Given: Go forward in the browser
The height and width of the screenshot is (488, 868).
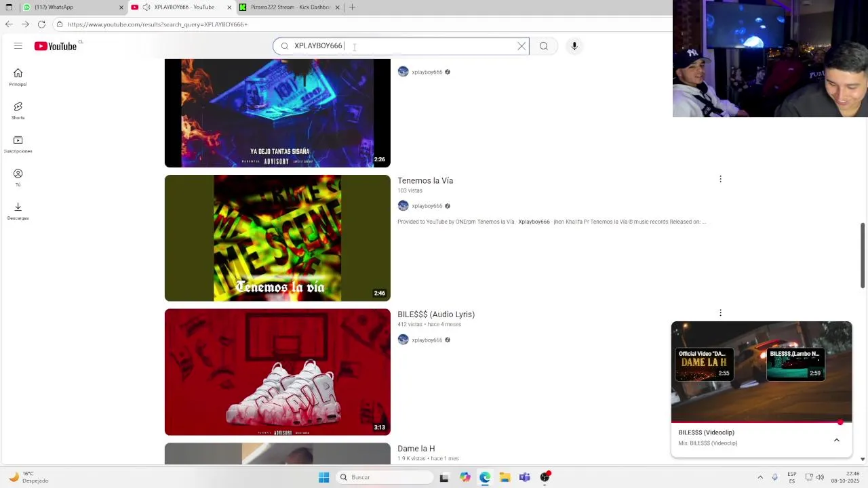Looking at the screenshot, I should (x=25, y=24).
